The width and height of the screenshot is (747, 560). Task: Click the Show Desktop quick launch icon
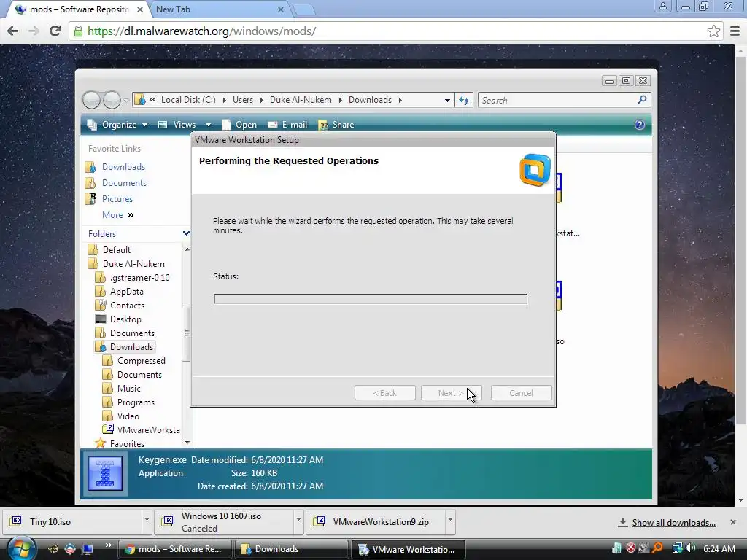[x=88, y=549]
